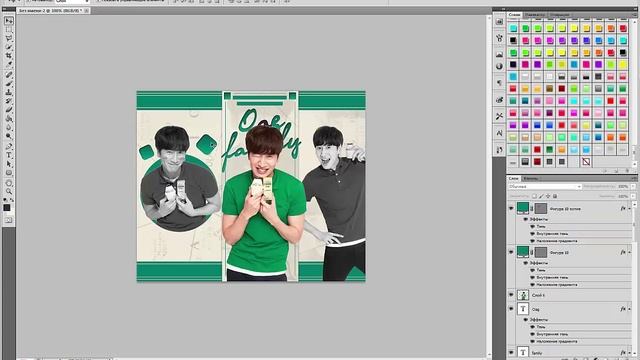Select the Eyedropper tool

click(x=9, y=64)
